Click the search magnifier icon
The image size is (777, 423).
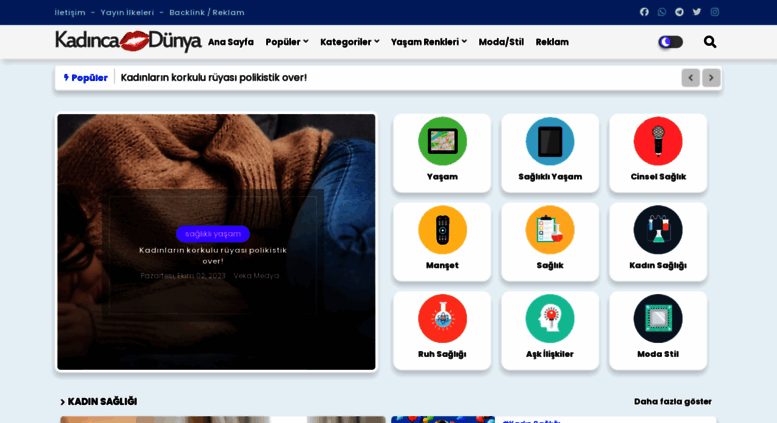click(x=710, y=42)
